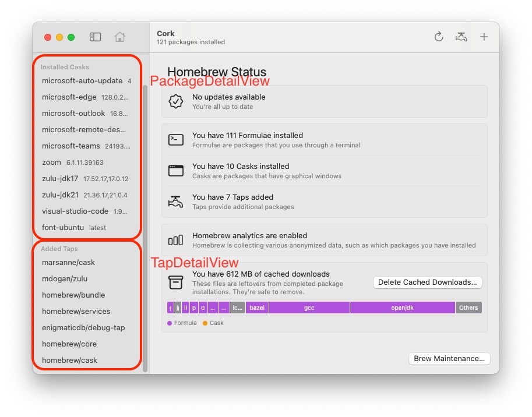Select the homebrew/core tap
This screenshot has width=532, height=417.
click(87, 344)
